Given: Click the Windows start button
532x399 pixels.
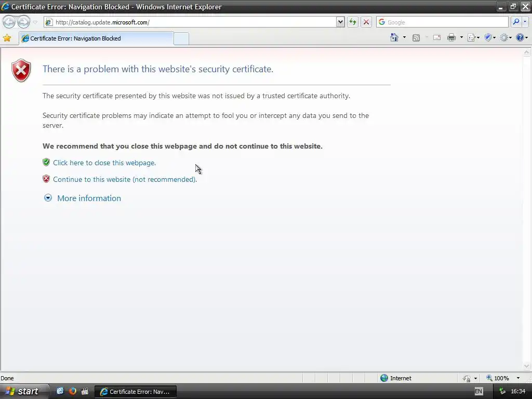Looking at the screenshot, I should 24,391.
